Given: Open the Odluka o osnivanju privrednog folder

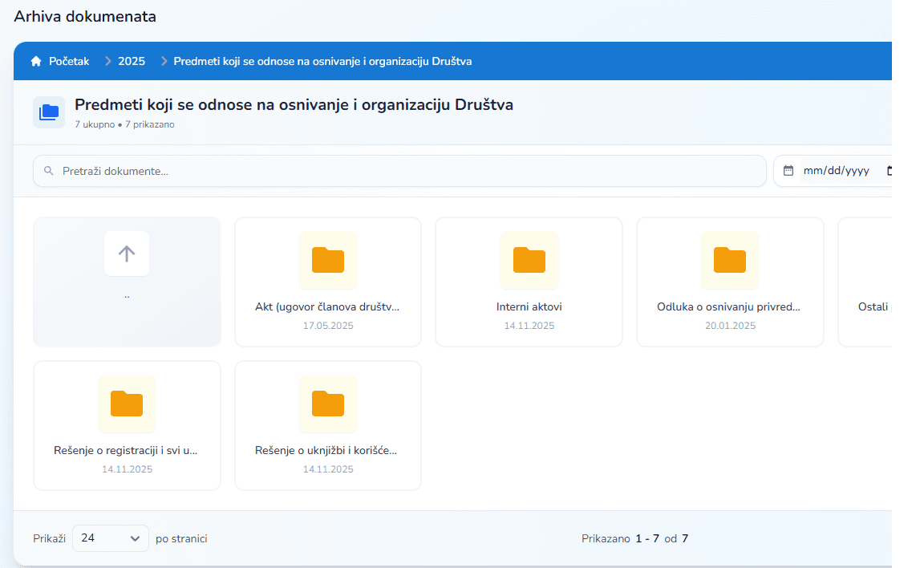Looking at the screenshot, I should pos(729,281).
